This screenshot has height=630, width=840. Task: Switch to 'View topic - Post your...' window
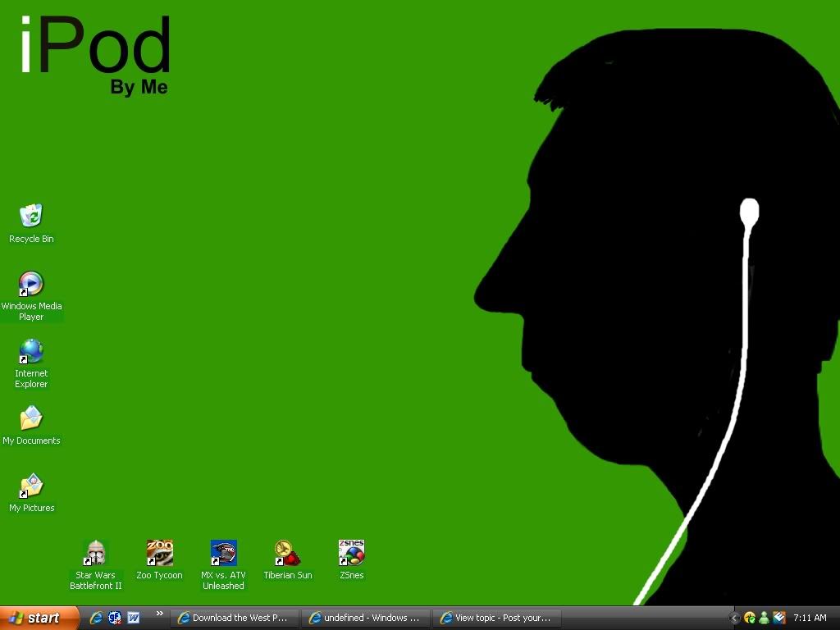coord(497,618)
